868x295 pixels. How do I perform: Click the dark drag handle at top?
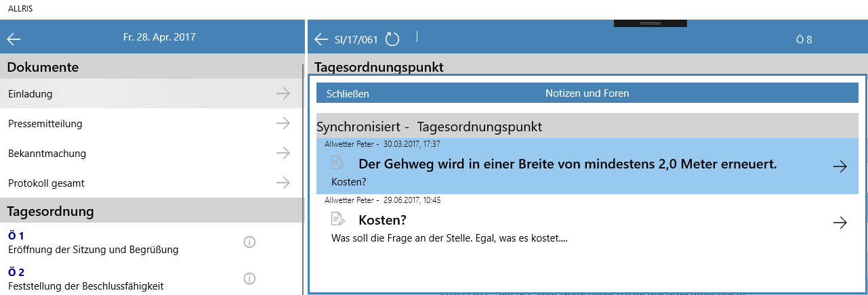[650, 23]
